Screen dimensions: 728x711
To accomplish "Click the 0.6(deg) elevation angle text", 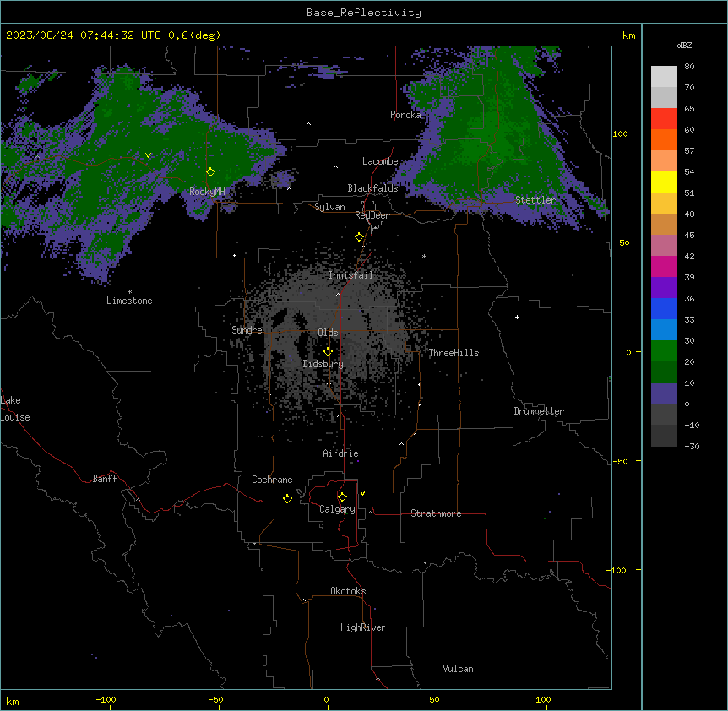I will pyautogui.click(x=194, y=35).
